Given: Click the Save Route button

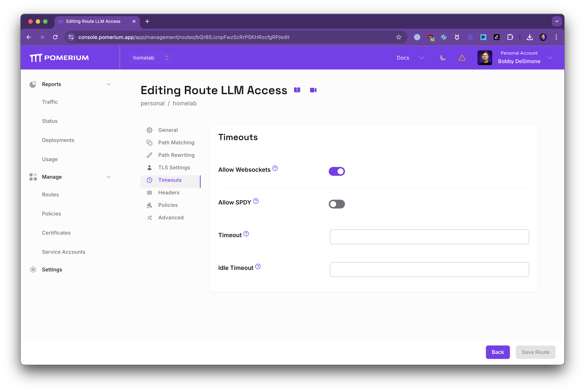Looking at the screenshot, I should click(535, 352).
